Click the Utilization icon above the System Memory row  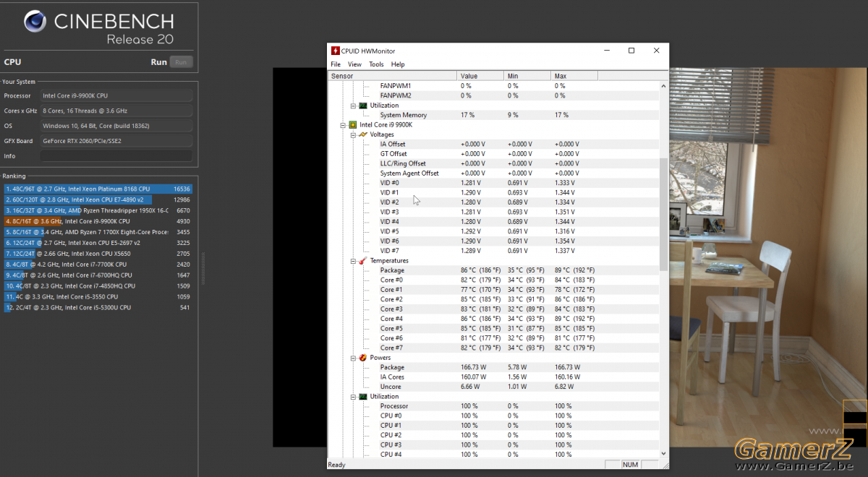[363, 106]
